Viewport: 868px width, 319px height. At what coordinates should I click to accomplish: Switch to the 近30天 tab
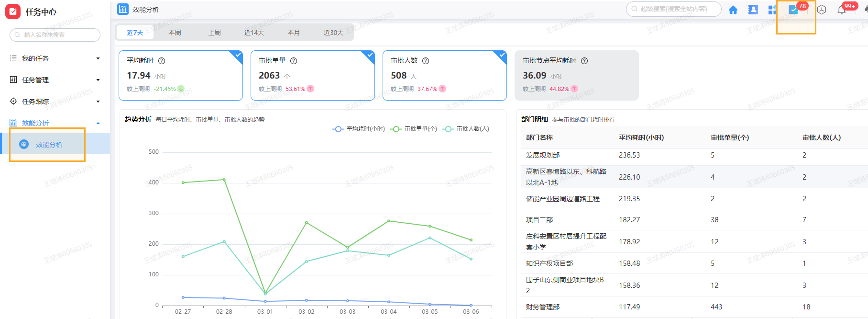click(x=333, y=33)
